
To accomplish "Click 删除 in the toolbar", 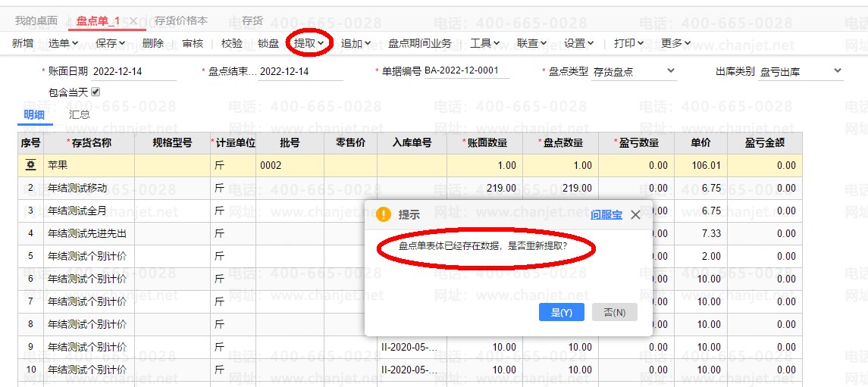I will click(153, 43).
